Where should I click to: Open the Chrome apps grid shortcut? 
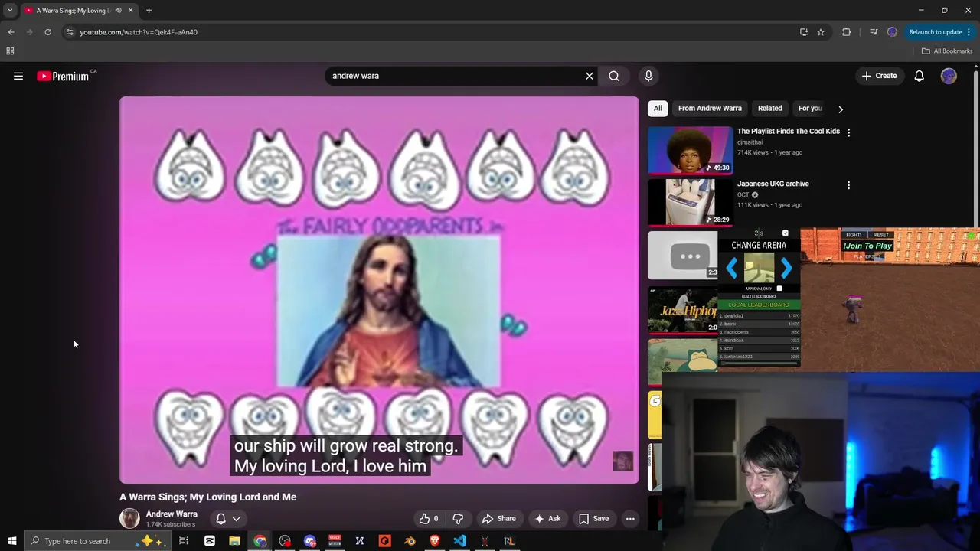[10, 51]
